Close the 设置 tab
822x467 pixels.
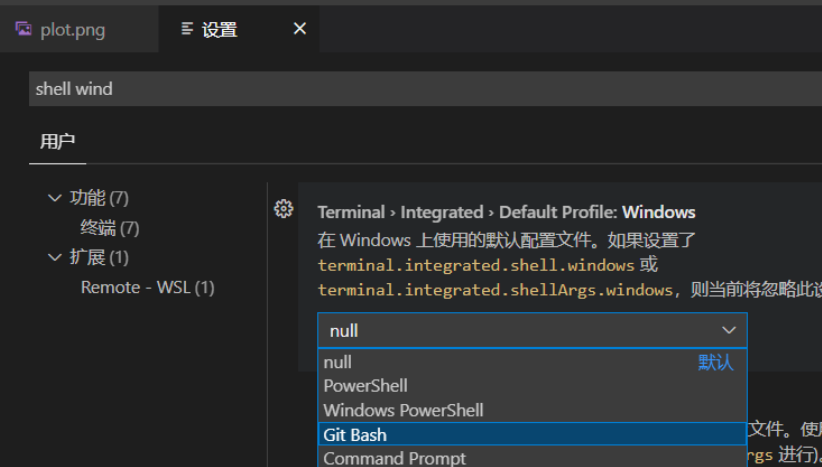pyautogui.click(x=299, y=29)
